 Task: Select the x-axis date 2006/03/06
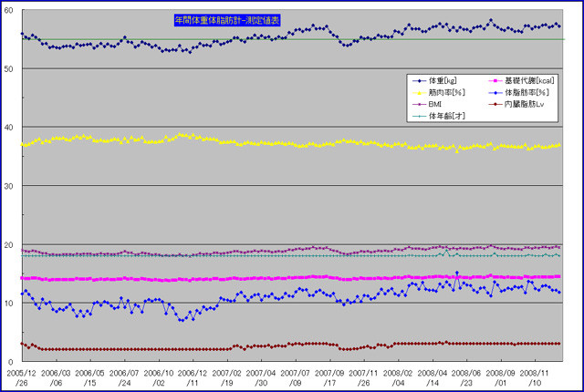[x=56, y=377]
